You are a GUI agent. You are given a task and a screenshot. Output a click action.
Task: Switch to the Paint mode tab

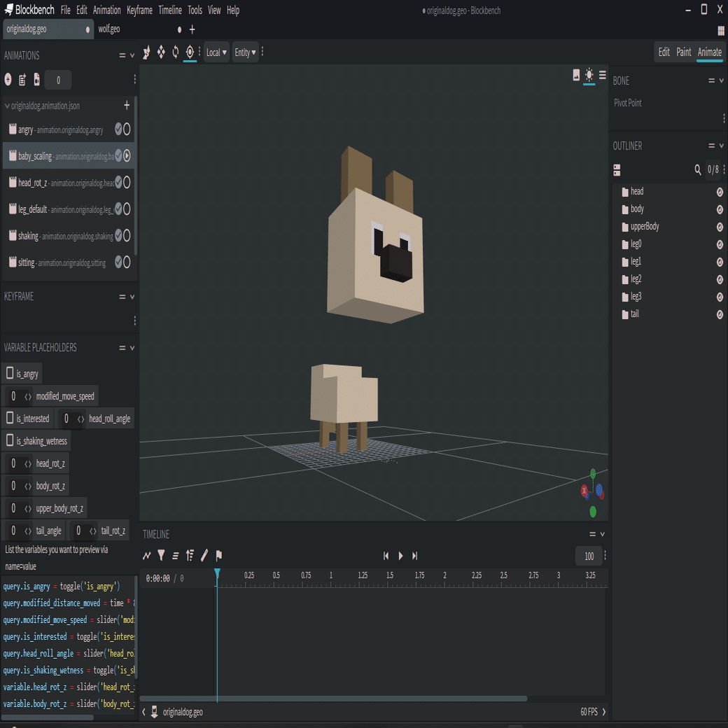[683, 52]
